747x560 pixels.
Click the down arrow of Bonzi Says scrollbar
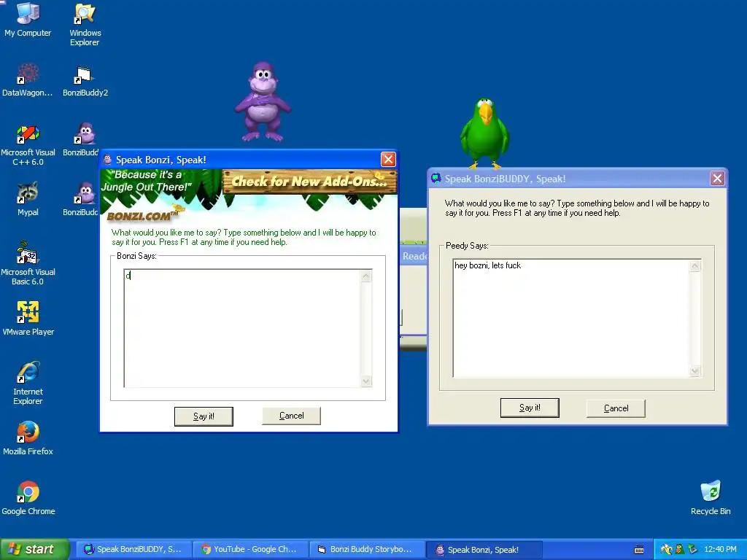pyautogui.click(x=366, y=381)
